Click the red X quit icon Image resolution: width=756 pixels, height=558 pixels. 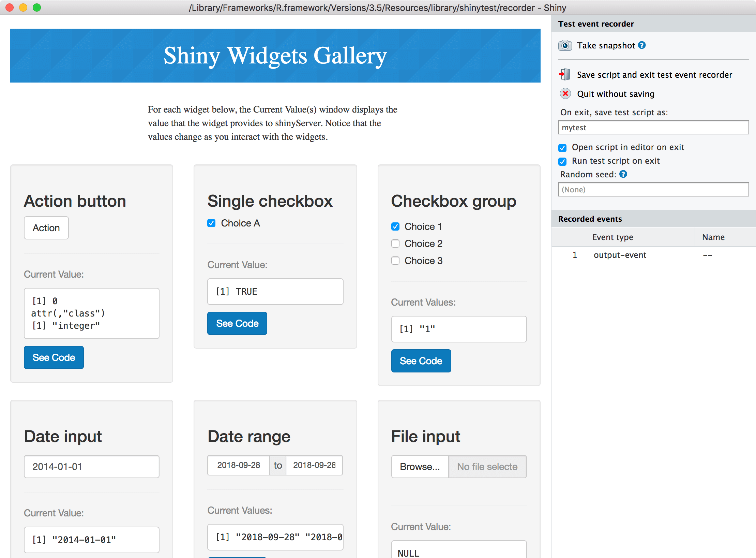coord(565,93)
